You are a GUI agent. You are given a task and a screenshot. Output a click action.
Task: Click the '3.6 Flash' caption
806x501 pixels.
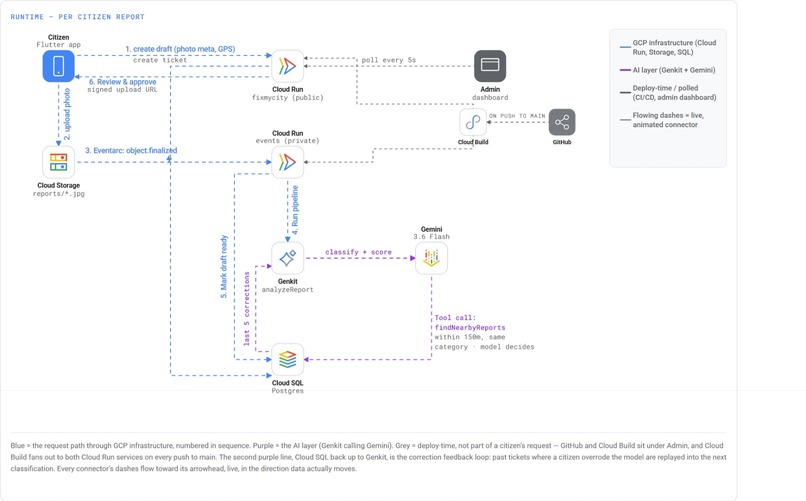(x=431, y=237)
